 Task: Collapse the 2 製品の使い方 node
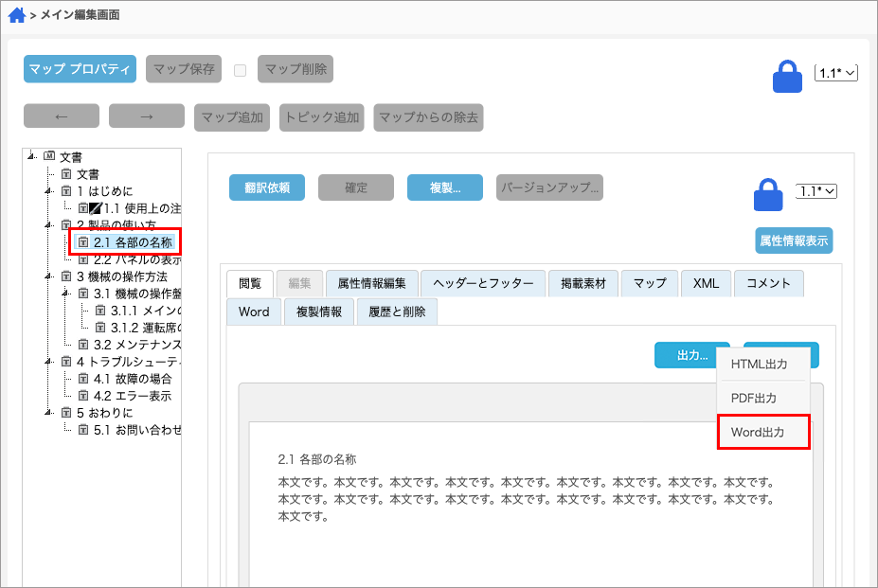coord(48,225)
